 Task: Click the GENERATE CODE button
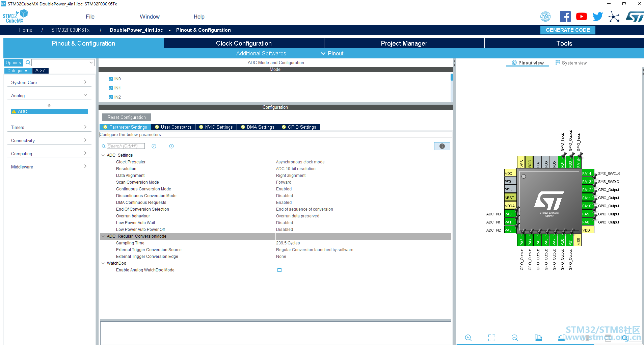pyautogui.click(x=568, y=30)
